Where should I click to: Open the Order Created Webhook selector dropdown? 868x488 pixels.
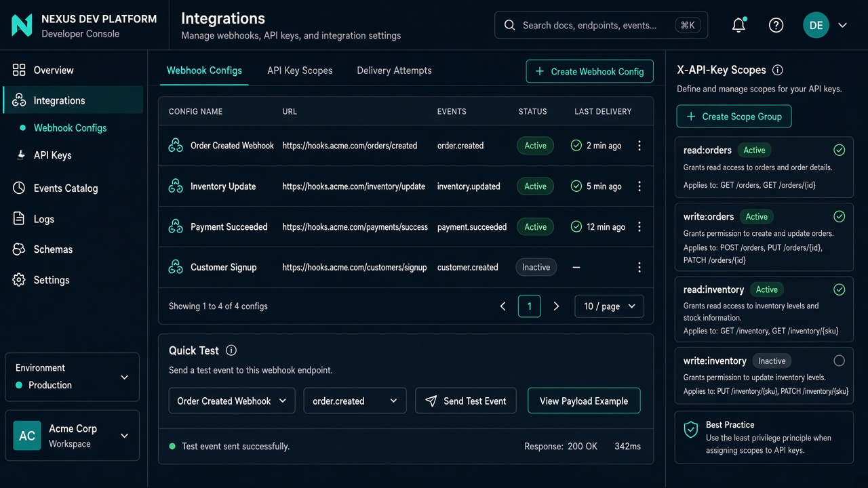pyautogui.click(x=231, y=401)
